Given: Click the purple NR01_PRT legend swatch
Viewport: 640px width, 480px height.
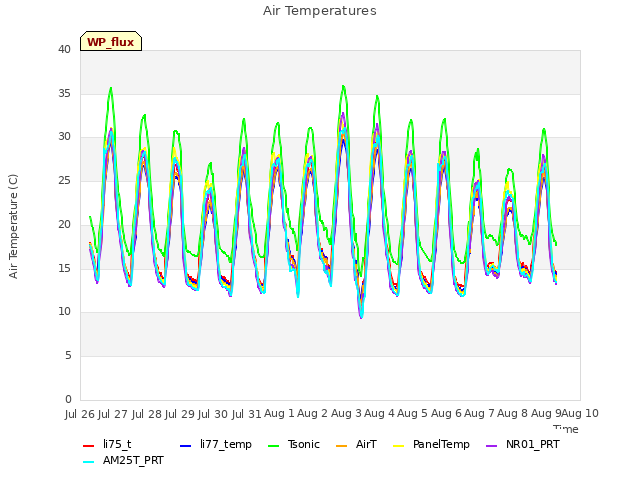Looking at the screenshot, I should tap(491, 446).
